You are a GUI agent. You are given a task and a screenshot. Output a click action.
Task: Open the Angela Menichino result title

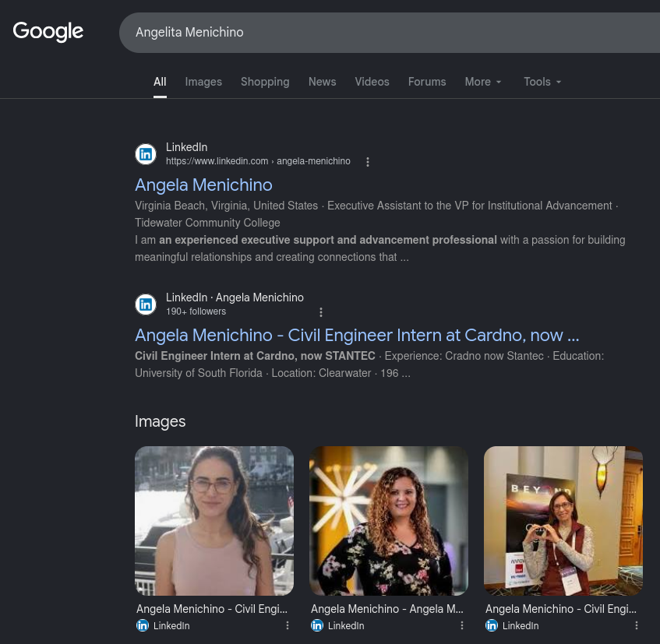203,185
